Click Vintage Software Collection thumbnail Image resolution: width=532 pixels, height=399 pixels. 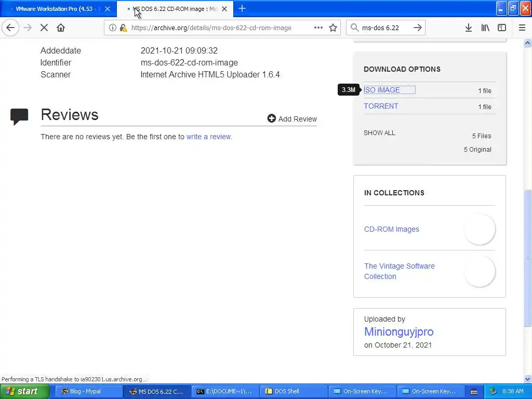tap(480, 271)
